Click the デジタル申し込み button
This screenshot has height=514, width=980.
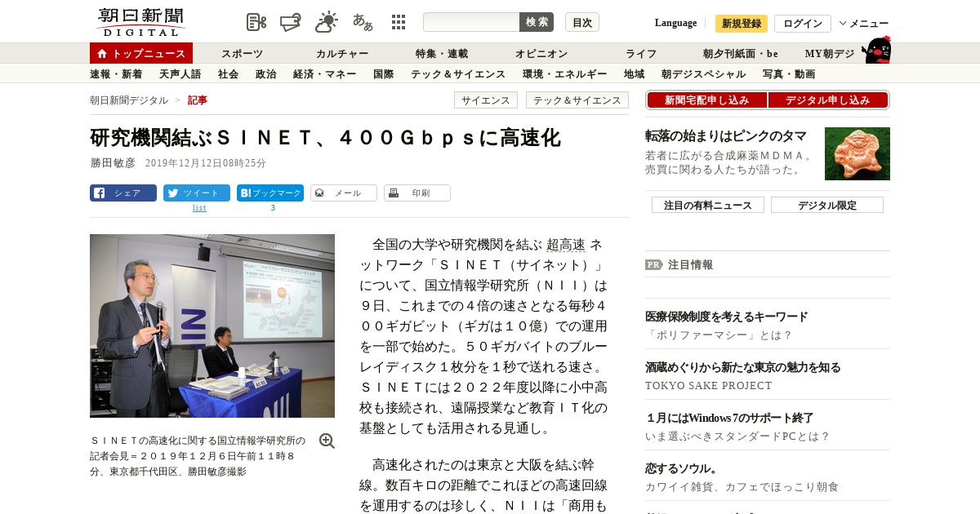[828, 100]
